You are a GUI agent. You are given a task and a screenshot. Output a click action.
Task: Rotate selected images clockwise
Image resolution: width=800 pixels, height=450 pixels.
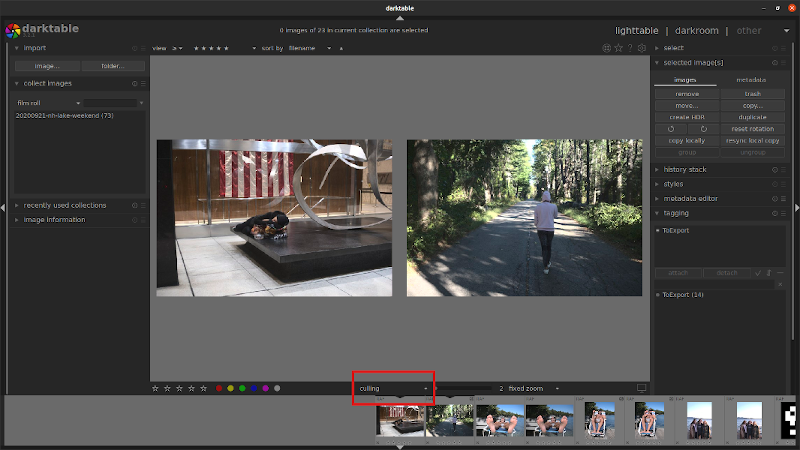[704, 129]
